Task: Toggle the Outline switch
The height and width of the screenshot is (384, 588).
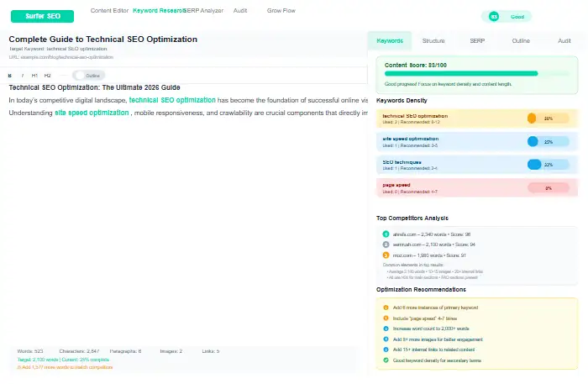Action: click(x=88, y=76)
